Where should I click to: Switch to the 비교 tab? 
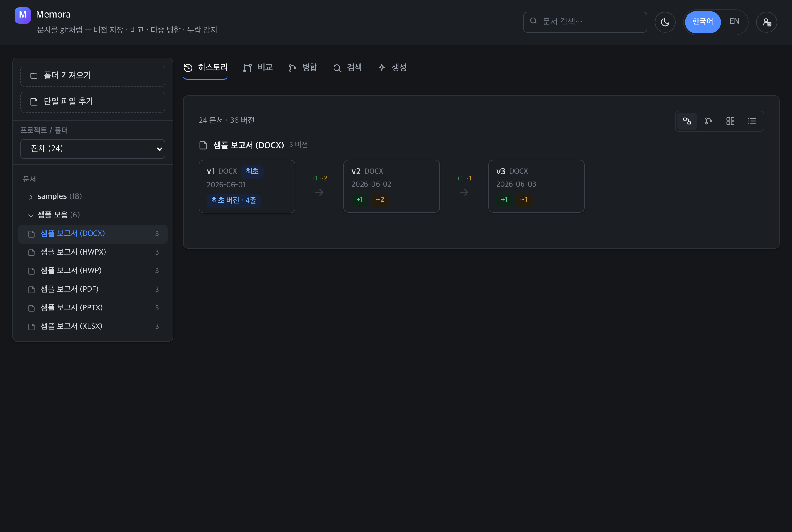click(258, 68)
